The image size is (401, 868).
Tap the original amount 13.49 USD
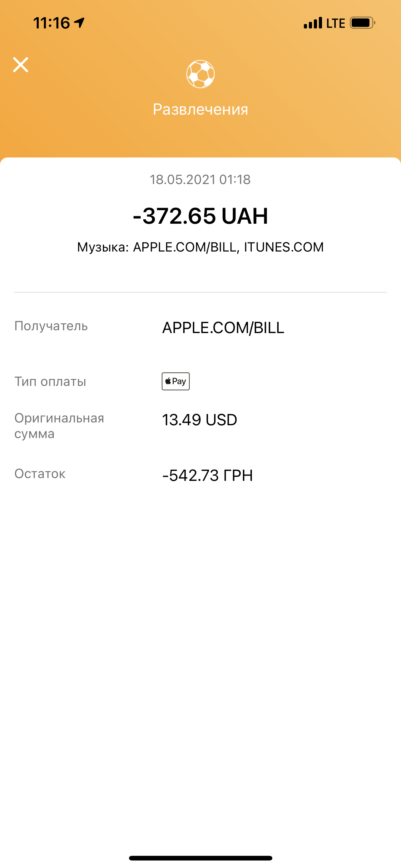[x=200, y=420]
